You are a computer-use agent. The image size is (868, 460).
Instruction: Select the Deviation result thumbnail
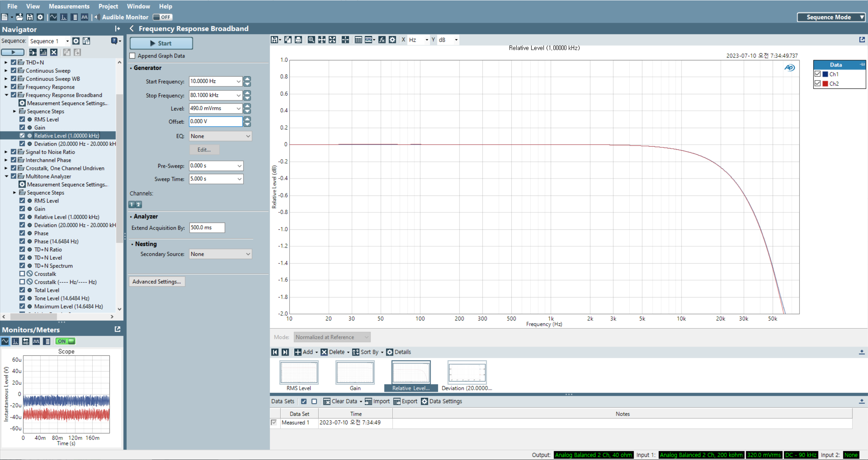467,373
